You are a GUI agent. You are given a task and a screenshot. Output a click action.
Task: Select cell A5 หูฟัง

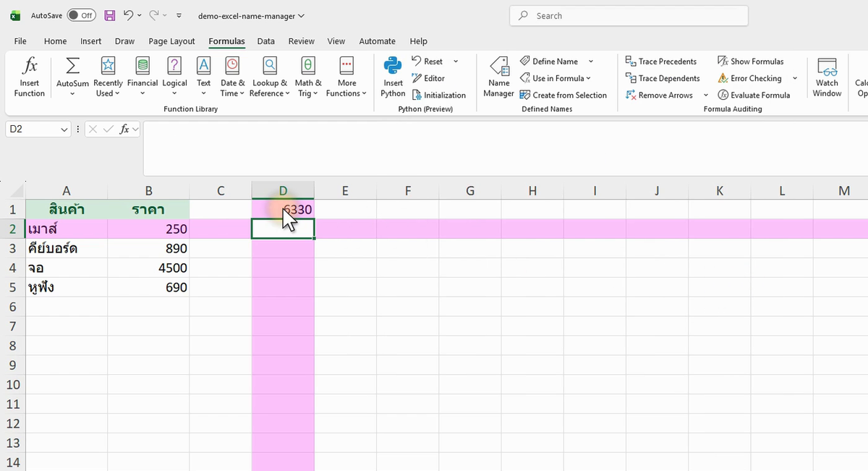point(67,288)
